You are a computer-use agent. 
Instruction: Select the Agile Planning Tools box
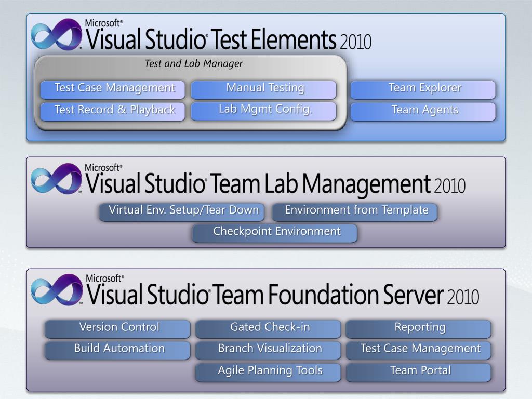click(268, 372)
